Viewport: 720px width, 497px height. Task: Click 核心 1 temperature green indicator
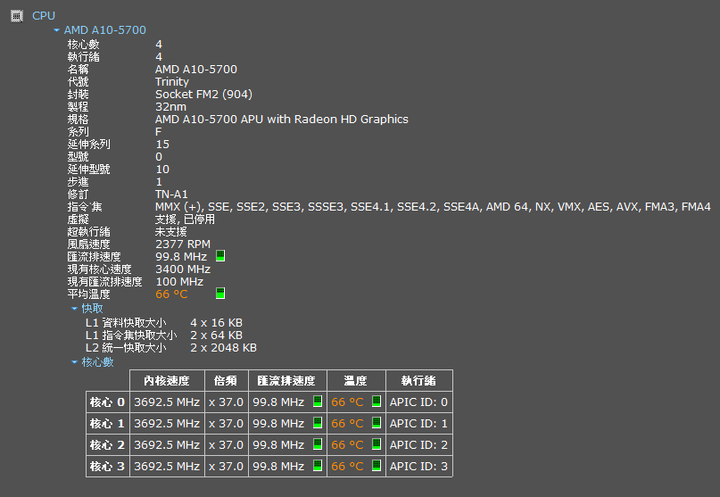377,423
